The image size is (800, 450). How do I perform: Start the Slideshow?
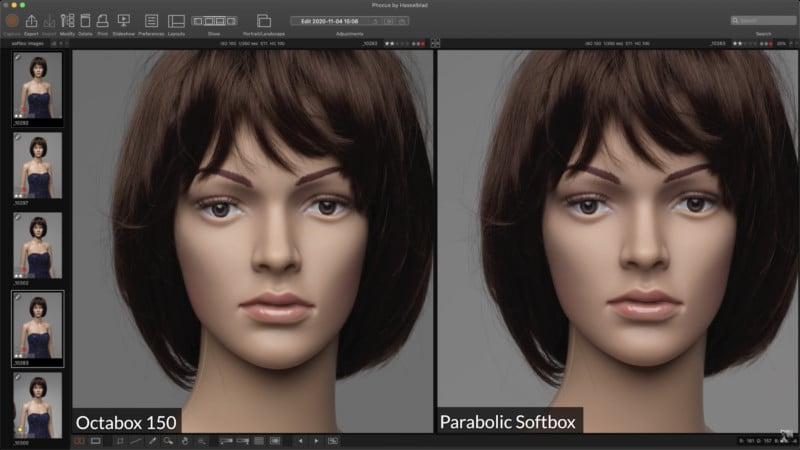[124, 21]
